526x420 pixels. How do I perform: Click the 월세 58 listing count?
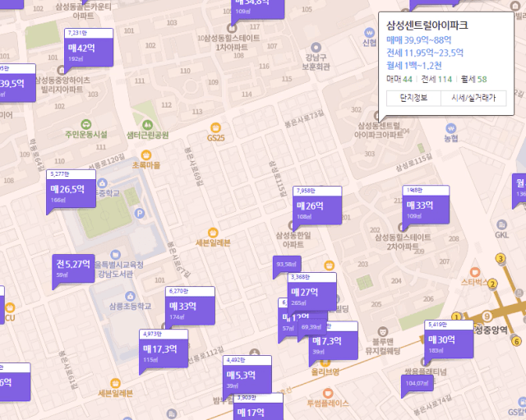pos(473,79)
